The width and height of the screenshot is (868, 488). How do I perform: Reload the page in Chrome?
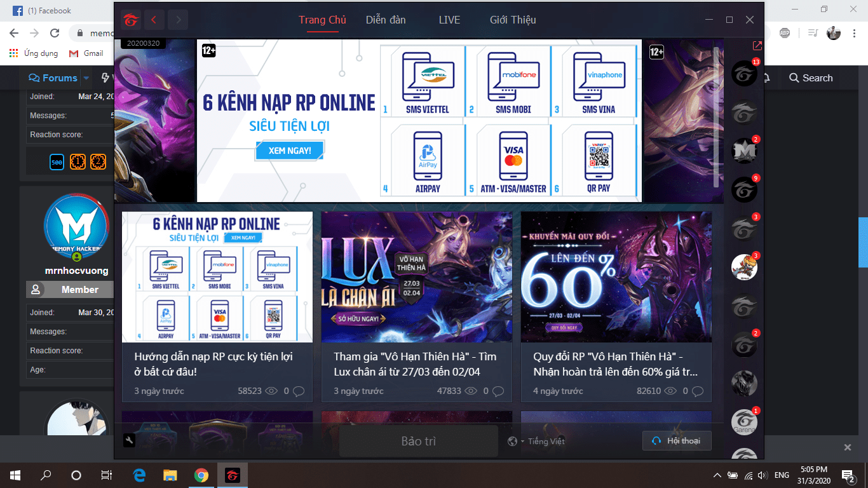(x=55, y=33)
